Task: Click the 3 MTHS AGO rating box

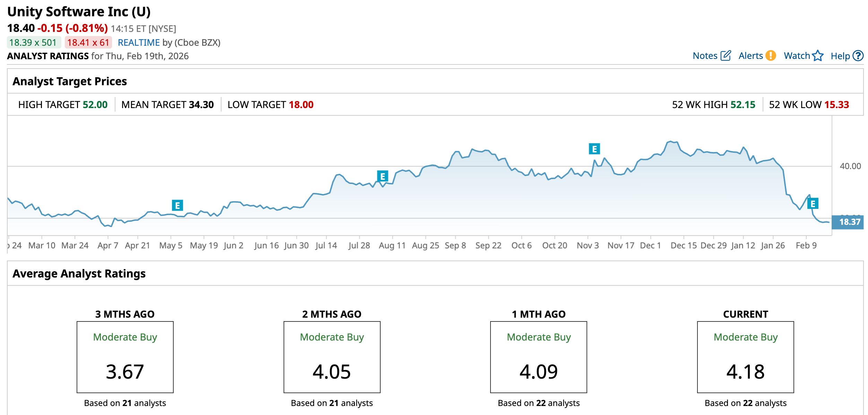Action: (x=125, y=357)
